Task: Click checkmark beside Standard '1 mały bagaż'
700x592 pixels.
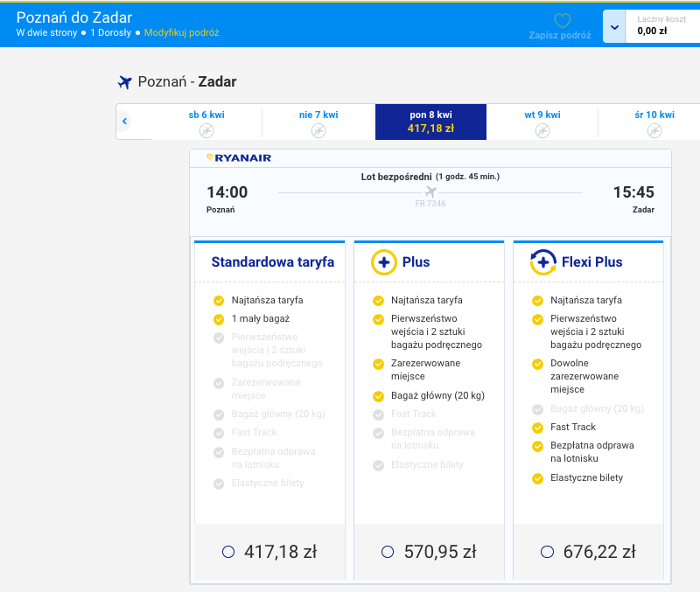Action: (x=219, y=319)
